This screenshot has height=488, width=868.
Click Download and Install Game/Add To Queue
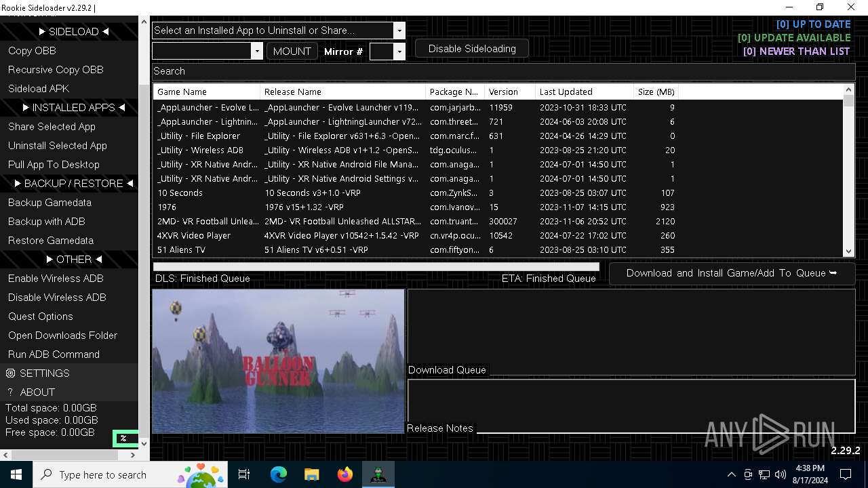pyautogui.click(x=732, y=273)
